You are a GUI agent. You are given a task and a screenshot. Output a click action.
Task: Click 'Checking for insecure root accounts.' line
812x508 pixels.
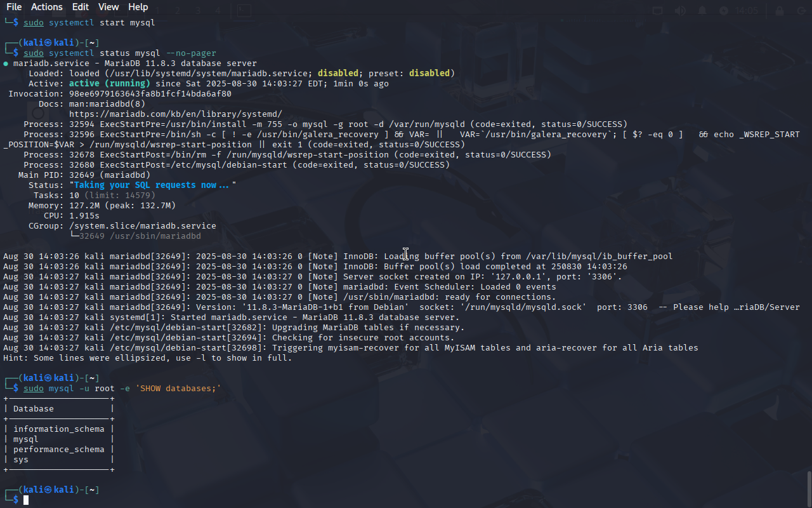(x=229, y=338)
